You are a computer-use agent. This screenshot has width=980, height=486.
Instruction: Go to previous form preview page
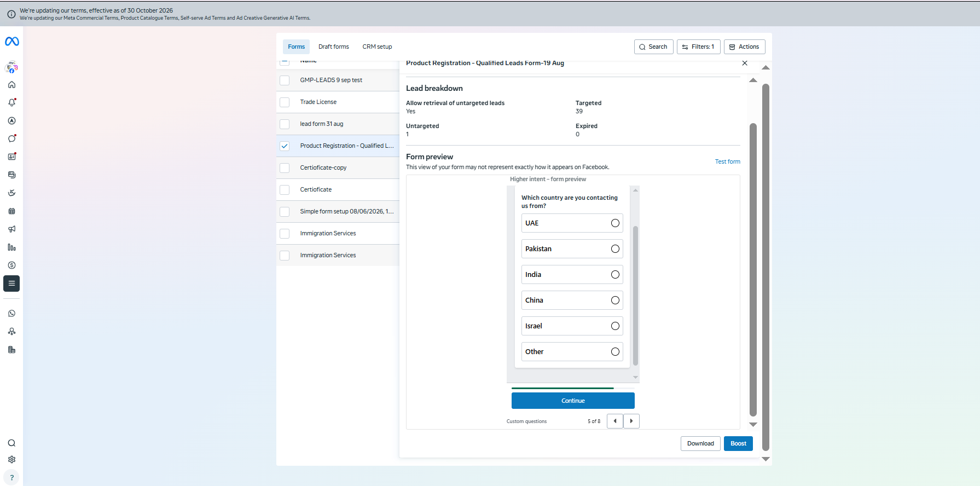click(x=615, y=421)
